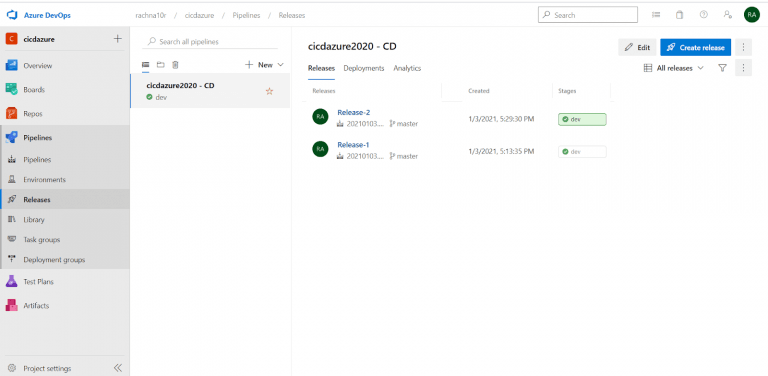Click the Create release button
Screen dimensions: 768x376
pyautogui.click(x=696, y=47)
